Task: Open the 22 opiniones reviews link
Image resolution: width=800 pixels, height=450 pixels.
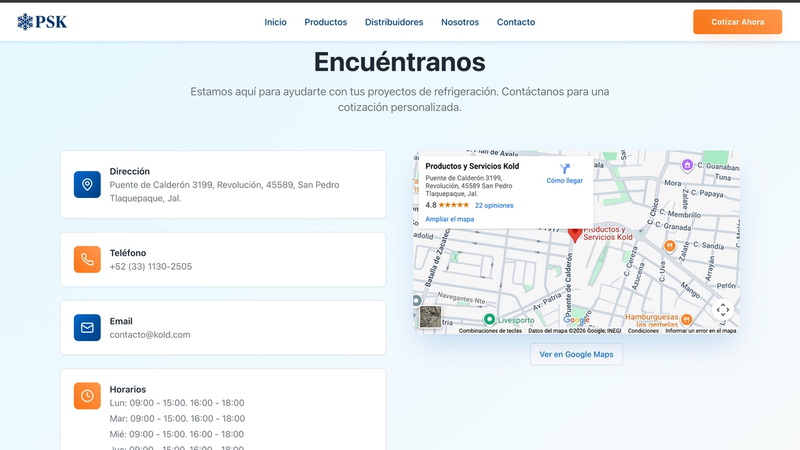Action: [x=494, y=206]
